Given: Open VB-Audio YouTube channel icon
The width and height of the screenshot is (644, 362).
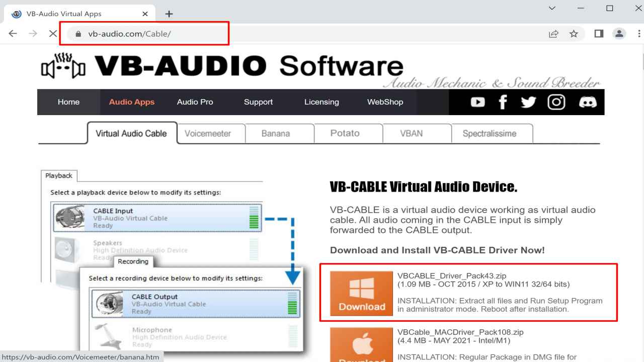Looking at the screenshot, I should (x=477, y=102).
